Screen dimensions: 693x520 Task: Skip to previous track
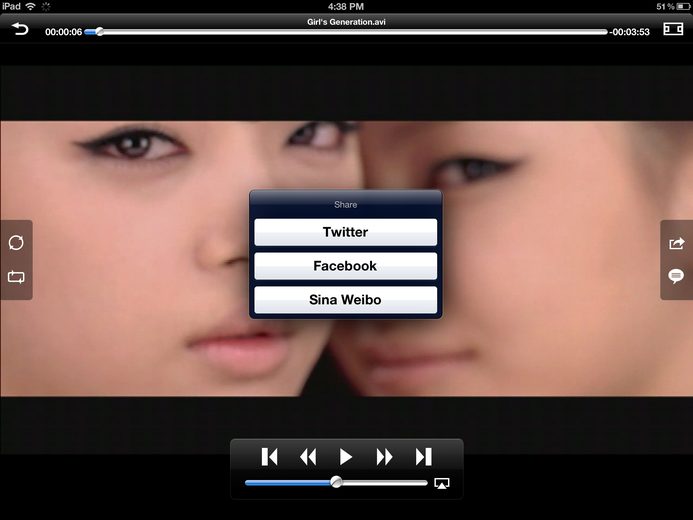coord(269,457)
